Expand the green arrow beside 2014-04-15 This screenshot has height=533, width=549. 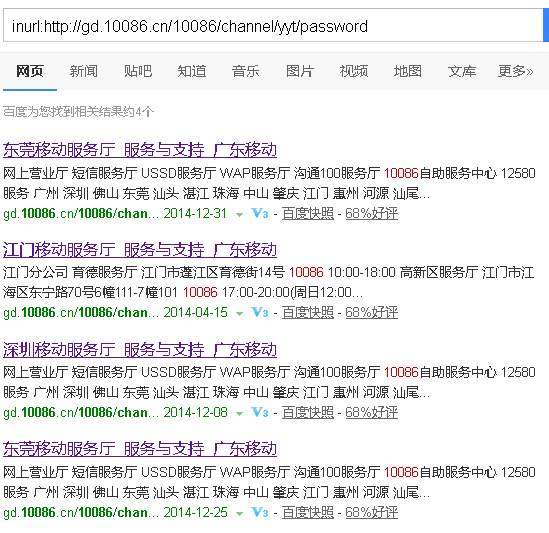pos(239,314)
